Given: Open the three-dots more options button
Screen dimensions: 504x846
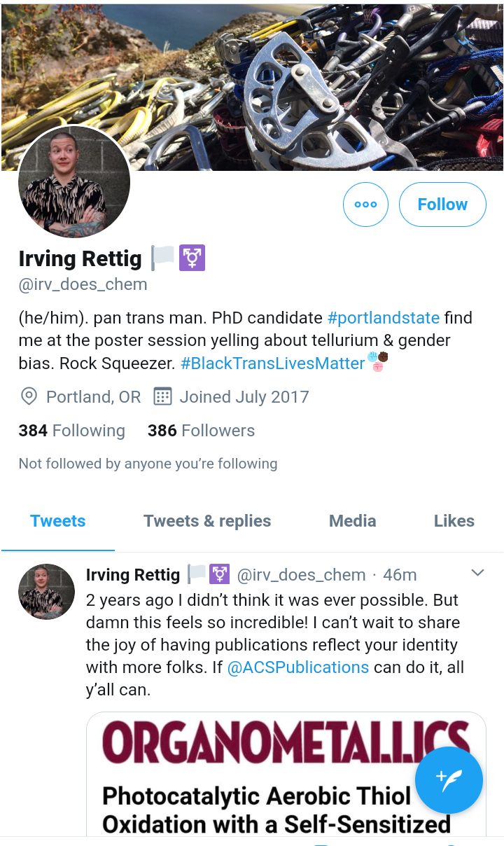Looking at the screenshot, I should coord(365,204).
